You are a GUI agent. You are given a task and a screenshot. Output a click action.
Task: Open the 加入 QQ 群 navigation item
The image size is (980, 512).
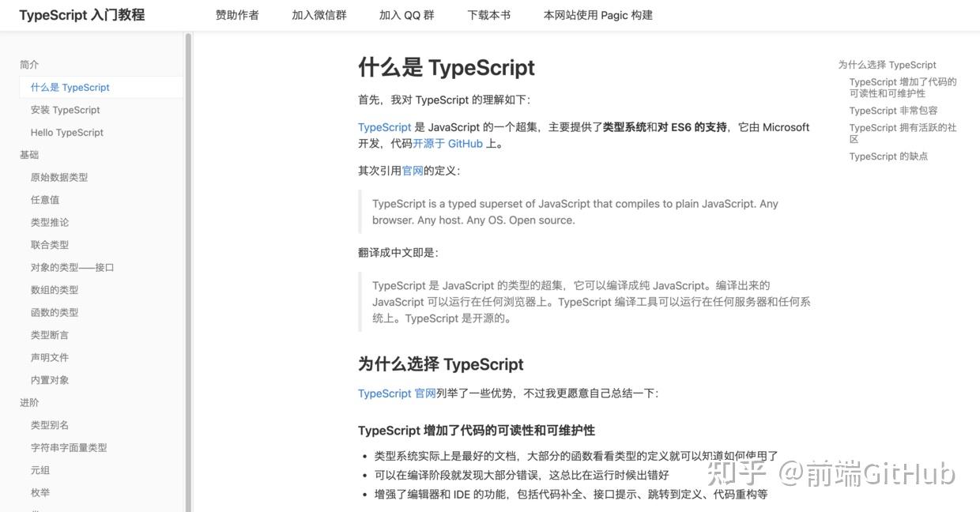click(406, 14)
